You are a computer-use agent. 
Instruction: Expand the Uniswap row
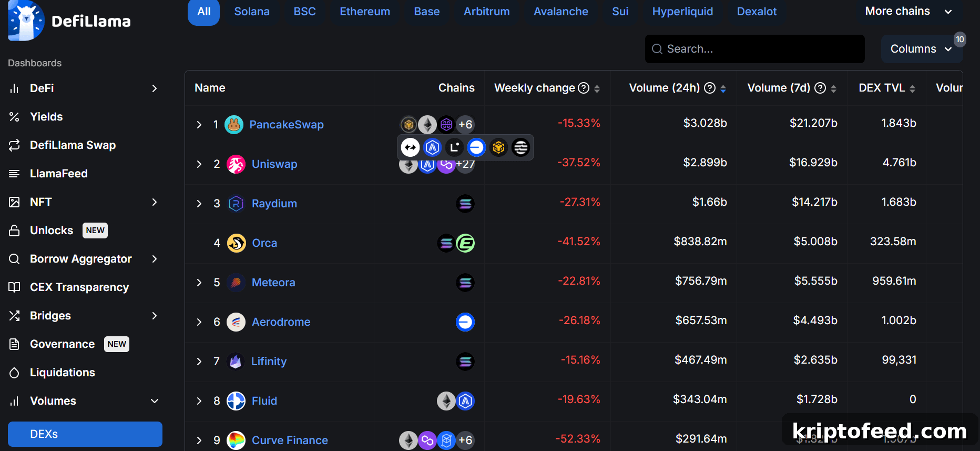(199, 164)
